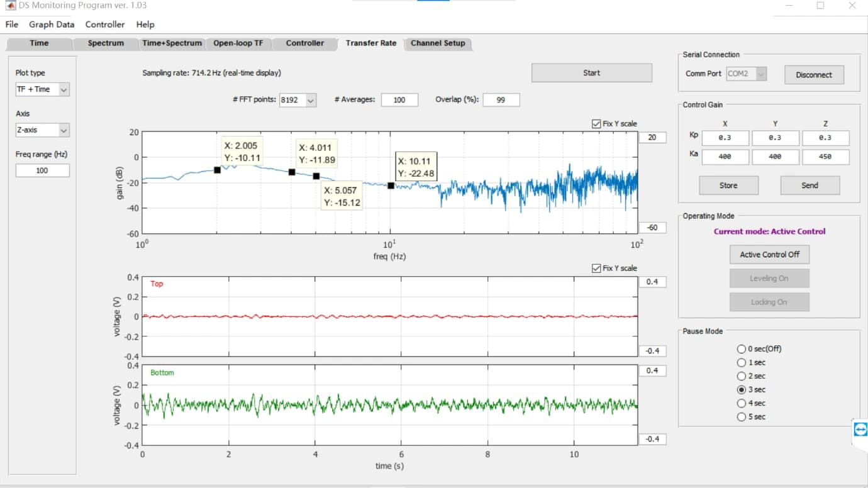Select 0 sec(Off) pause option
Viewport: 868px width, 488px height.
point(741,349)
